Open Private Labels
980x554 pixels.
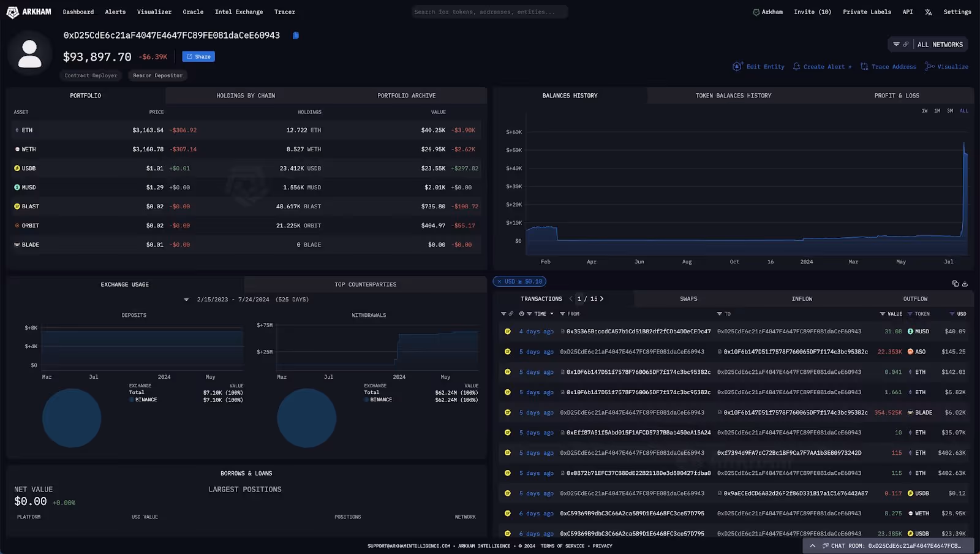(867, 12)
